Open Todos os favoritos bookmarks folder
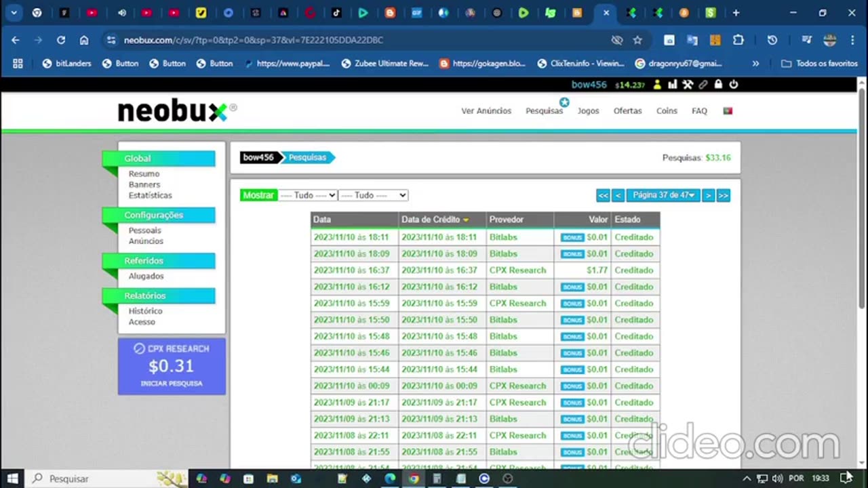The width and height of the screenshot is (868, 488). (820, 63)
